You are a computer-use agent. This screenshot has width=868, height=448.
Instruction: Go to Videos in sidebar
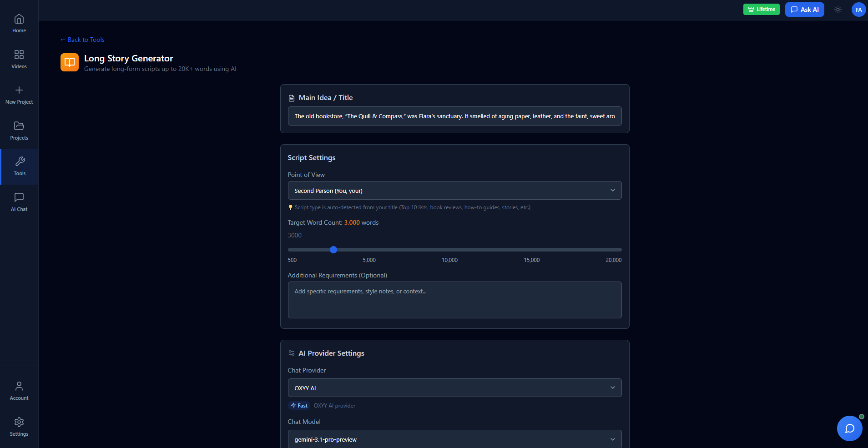19,60
